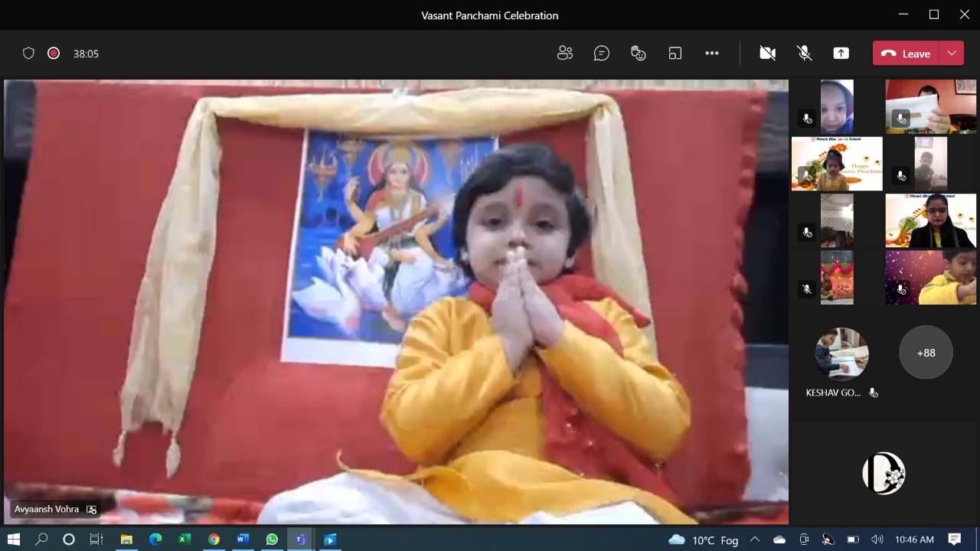Viewport: 980px width, 551px height.
Task: Show hidden system tray icons
Action: (755, 540)
